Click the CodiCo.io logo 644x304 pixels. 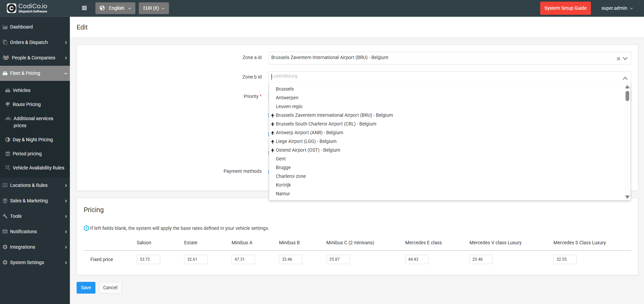tap(27, 8)
